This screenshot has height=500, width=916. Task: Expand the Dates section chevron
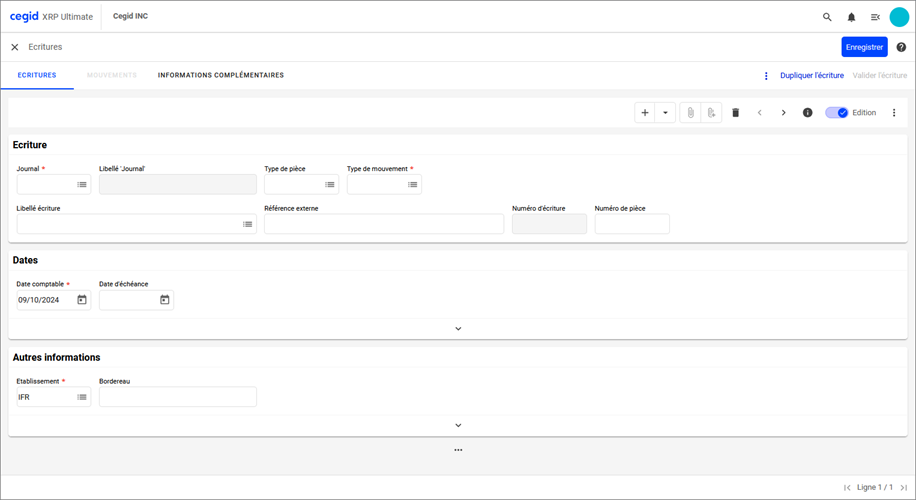pos(458,328)
